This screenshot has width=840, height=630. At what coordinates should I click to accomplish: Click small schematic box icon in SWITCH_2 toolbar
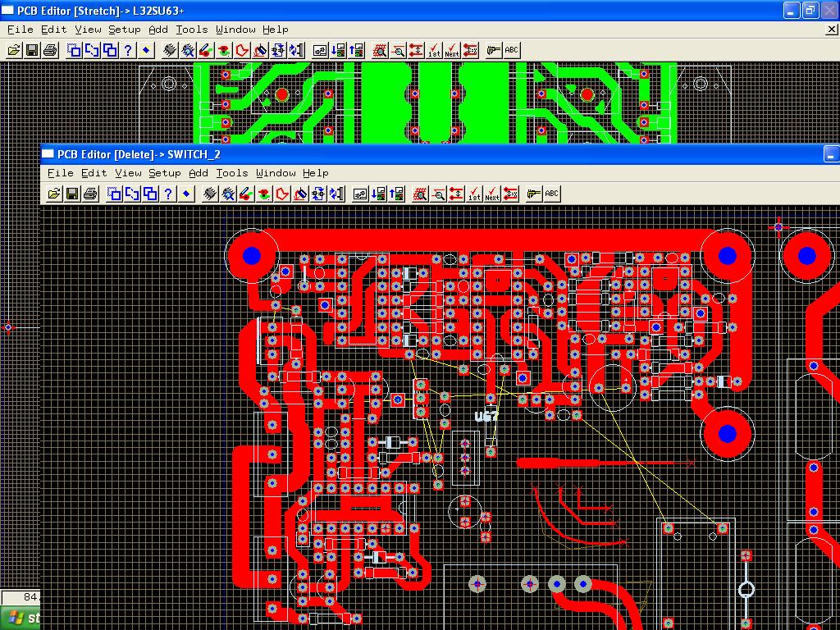360,194
